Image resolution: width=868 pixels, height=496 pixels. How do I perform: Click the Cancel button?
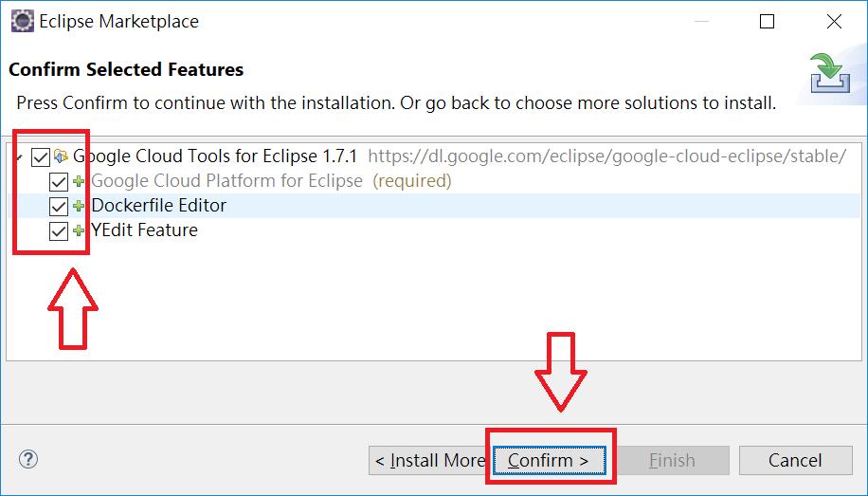click(x=795, y=460)
